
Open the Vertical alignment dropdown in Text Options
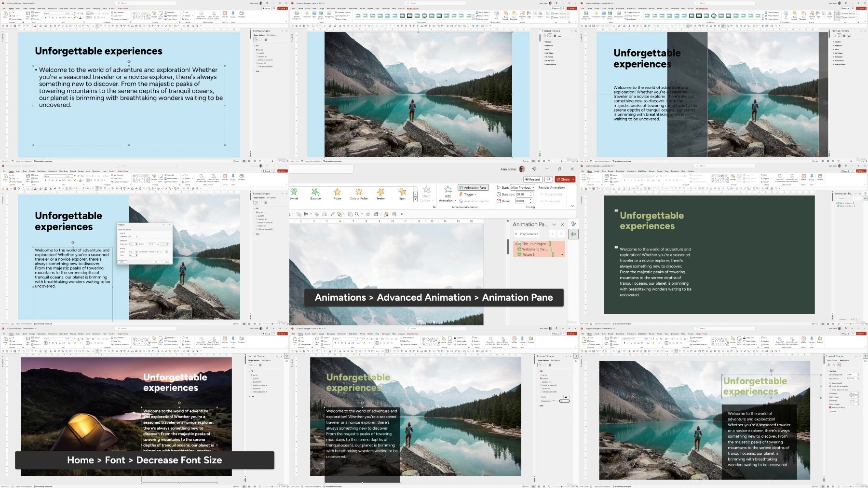tap(852, 375)
